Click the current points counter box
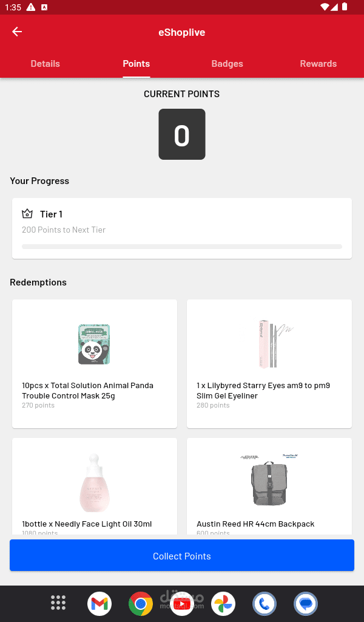 coord(182,134)
